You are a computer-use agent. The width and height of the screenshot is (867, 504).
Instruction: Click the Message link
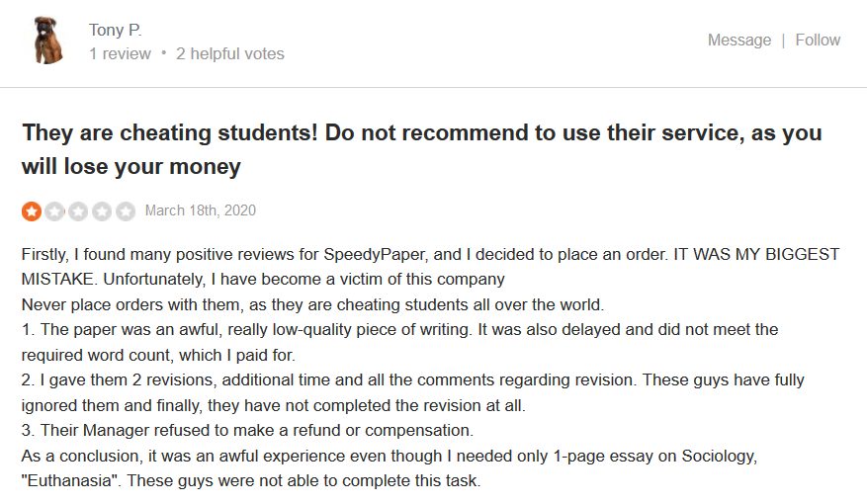pyautogui.click(x=739, y=40)
